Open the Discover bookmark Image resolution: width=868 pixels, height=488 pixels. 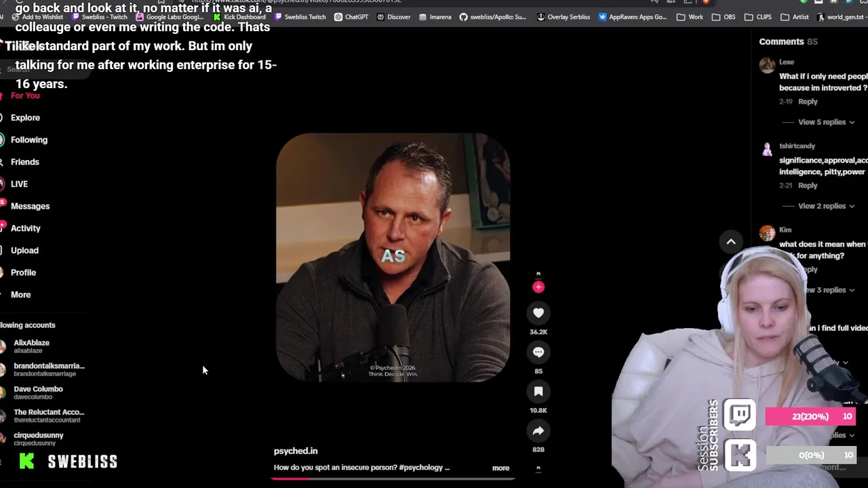coord(393,17)
